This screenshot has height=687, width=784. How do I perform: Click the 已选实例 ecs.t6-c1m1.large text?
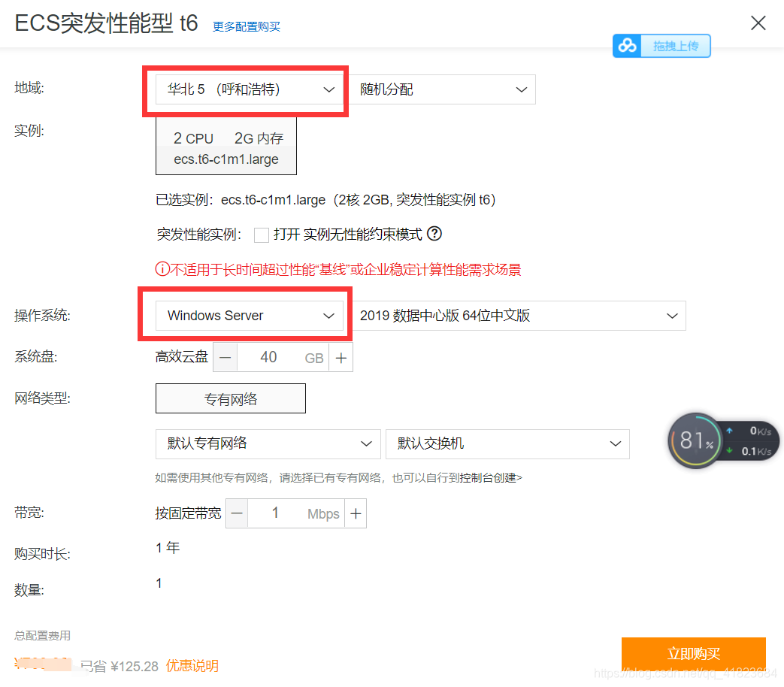(325, 199)
